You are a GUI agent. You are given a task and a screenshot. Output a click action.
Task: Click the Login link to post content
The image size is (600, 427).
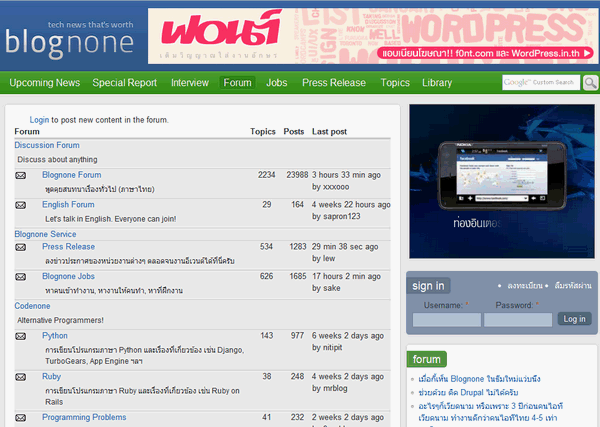click(39, 120)
